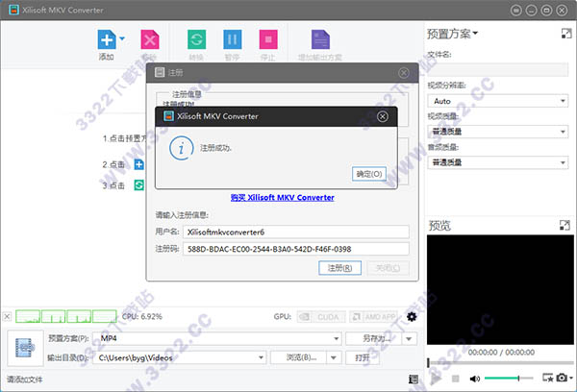Open settings with the gear icon
Image resolution: width=577 pixels, height=392 pixels.
[x=412, y=317]
